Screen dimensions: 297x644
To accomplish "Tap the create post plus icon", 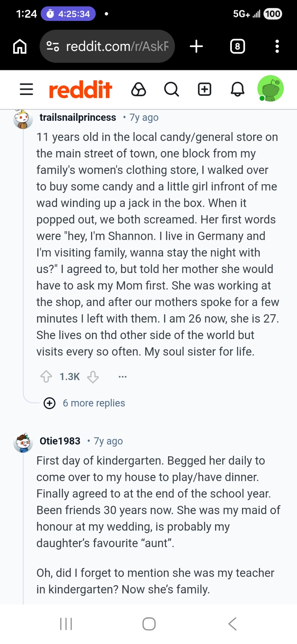I will pyautogui.click(x=205, y=89).
